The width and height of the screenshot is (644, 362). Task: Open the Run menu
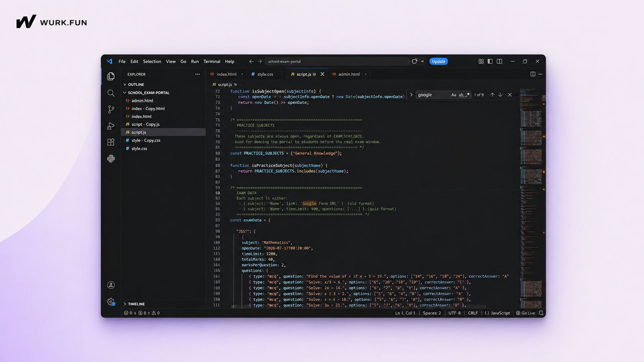tap(195, 62)
